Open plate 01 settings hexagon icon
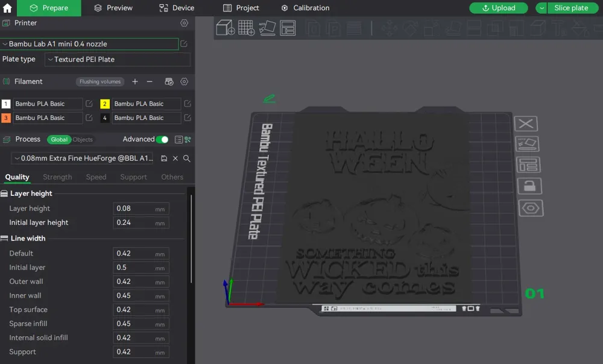603x364 pixels. (531, 209)
